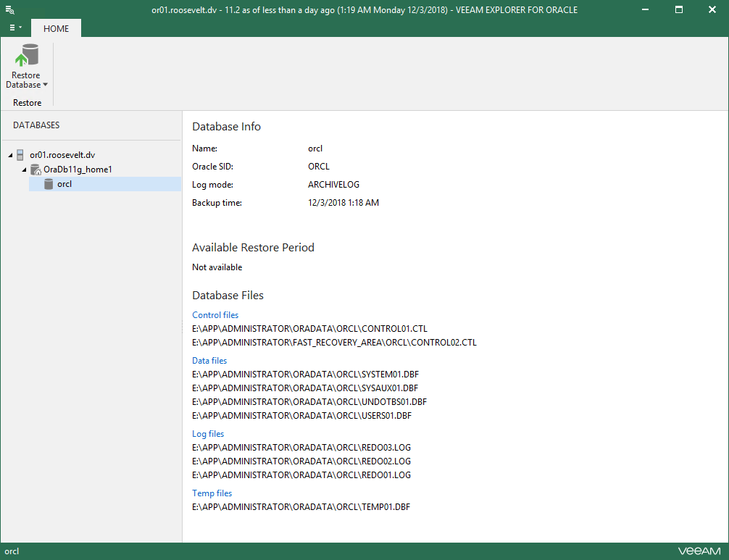Select the OraDb11g_home1 tree item
The width and height of the screenshot is (729, 560).
coord(78,170)
